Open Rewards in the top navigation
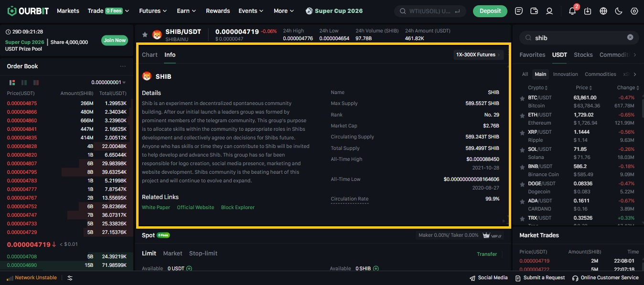 (218, 11)
